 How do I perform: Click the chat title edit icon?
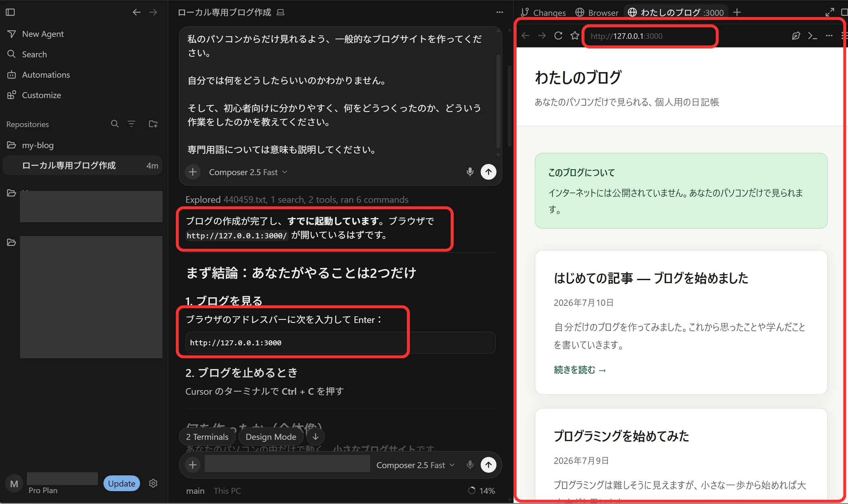point(280,13)
